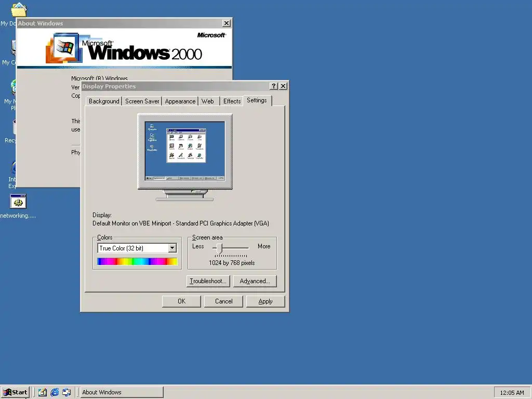
Task: Click the Start button on the taskbar
Action: [x=15, y=392]
